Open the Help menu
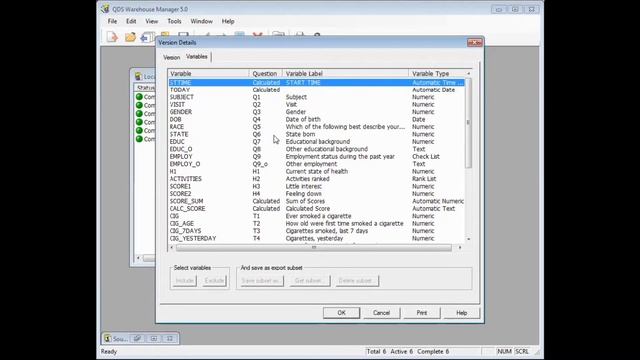This screenshot has width=640, height=360. point(228,21)
